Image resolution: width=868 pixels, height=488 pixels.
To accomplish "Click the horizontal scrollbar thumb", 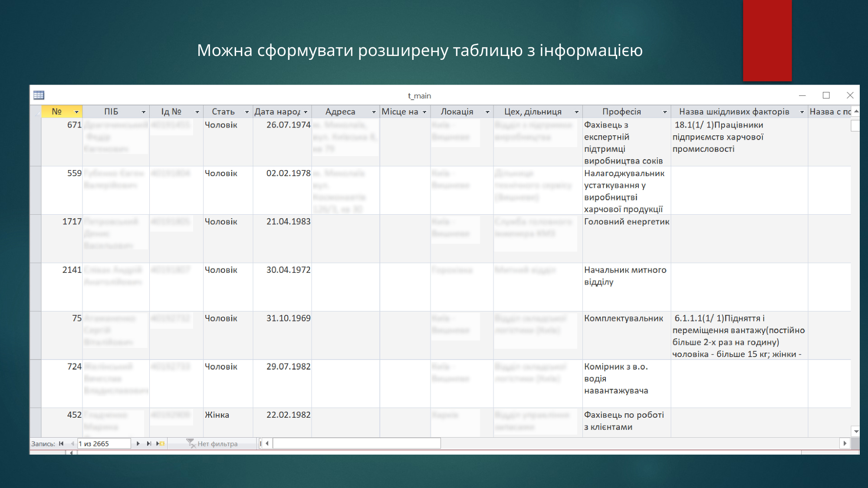I will coord(356,443).
